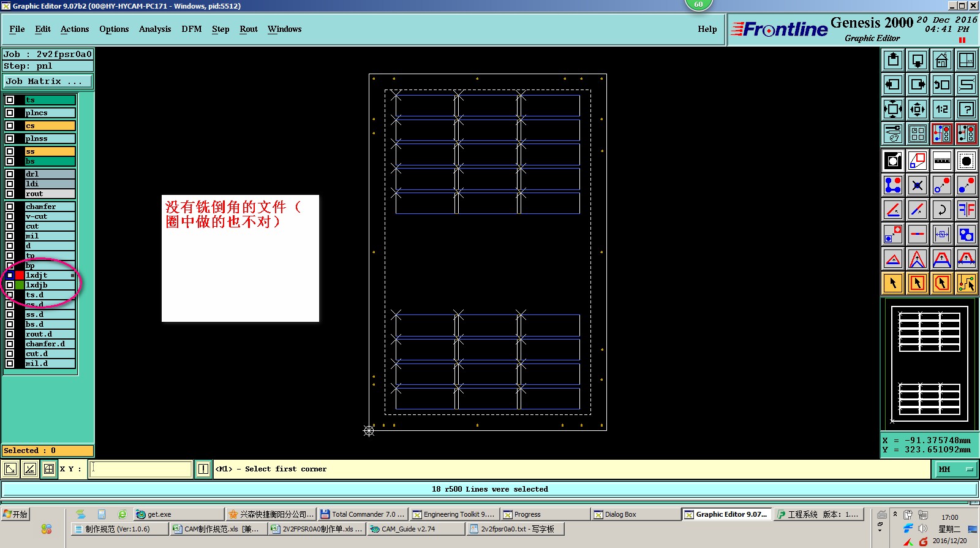Click the measurement ruler tool icon
The width and height of the screenshot is (980, 548).
(x=942, y=161)
